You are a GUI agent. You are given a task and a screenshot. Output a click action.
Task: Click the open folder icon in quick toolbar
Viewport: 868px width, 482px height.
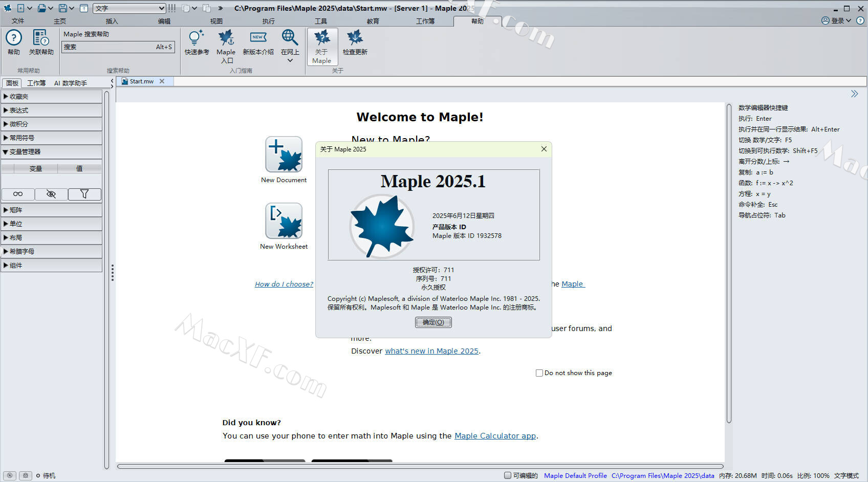pyautogui.click(x=41, y=8)
